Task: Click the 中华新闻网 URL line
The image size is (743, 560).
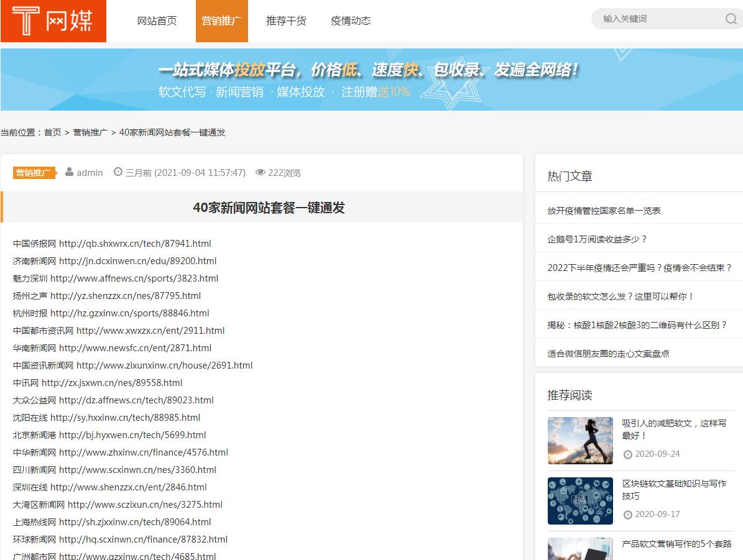Action: pyautogui.click(x=121, y=452)
